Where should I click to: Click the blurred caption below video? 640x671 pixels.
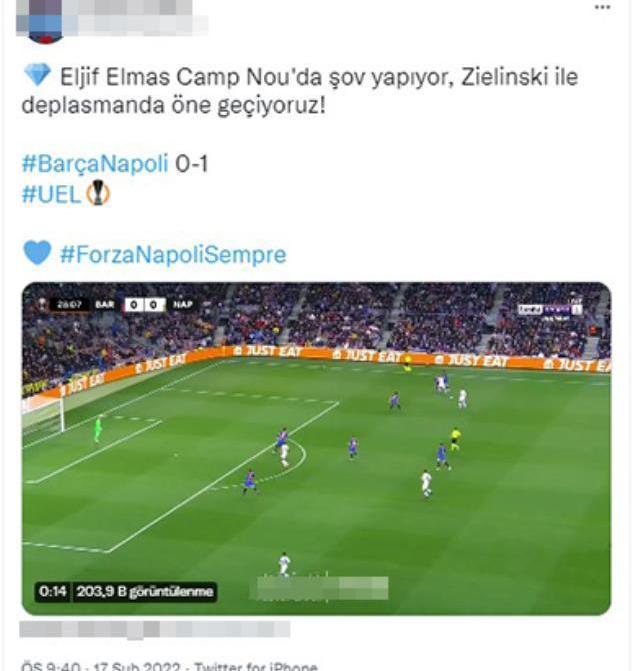pos(155,629)
